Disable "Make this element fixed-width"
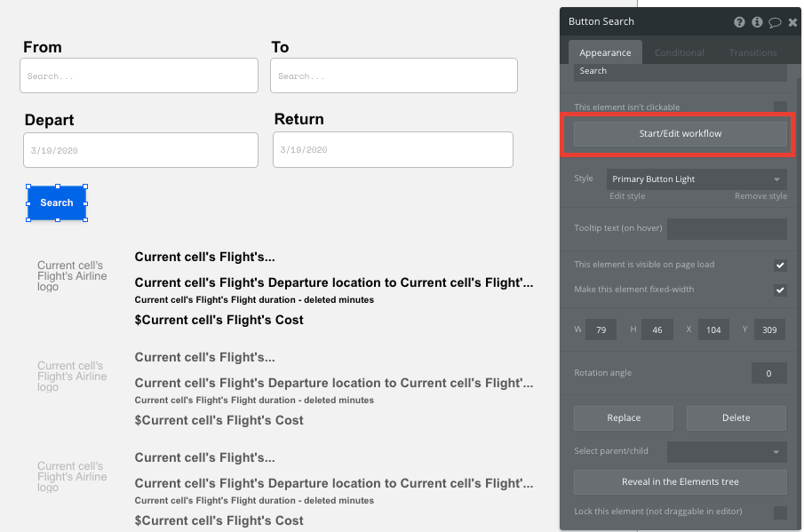The image size is (804, 532). [780, 290]
